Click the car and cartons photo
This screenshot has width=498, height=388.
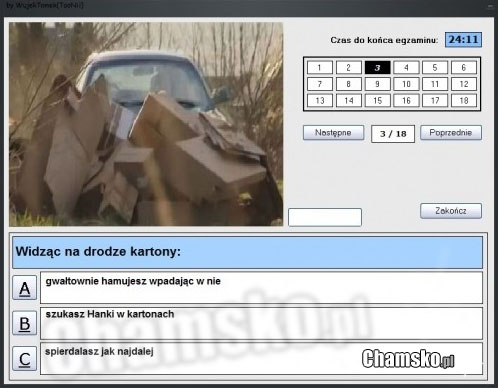[146, 124]
